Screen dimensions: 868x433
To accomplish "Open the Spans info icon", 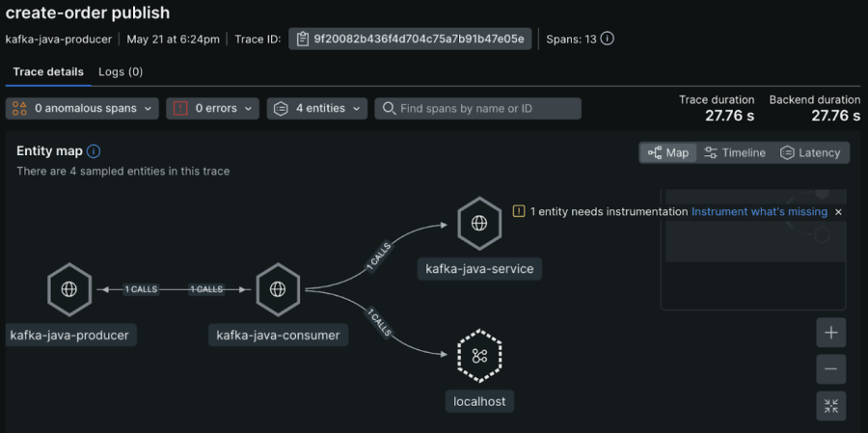I will tap(608, 39).
